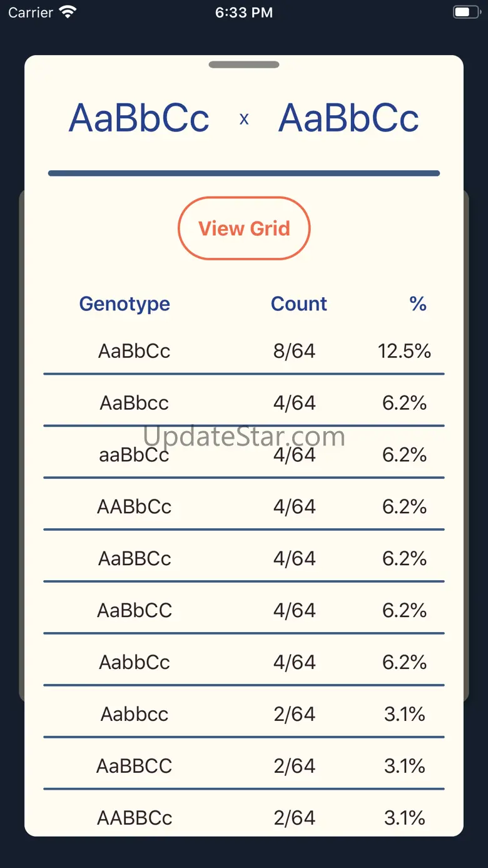Tap the Wi-Fi status icon
This screenshot has height=868, width=488.
pos(67,13)
